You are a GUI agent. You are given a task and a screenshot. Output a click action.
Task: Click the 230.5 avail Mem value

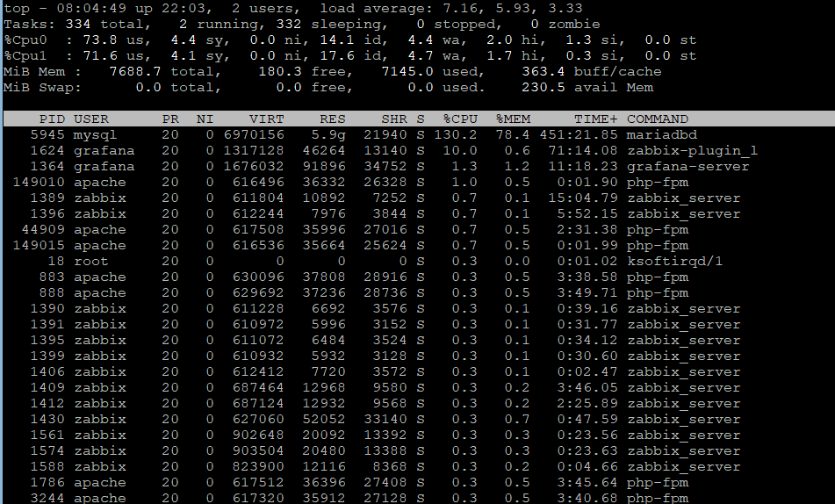pyautogui.click(x=543, y=88)
